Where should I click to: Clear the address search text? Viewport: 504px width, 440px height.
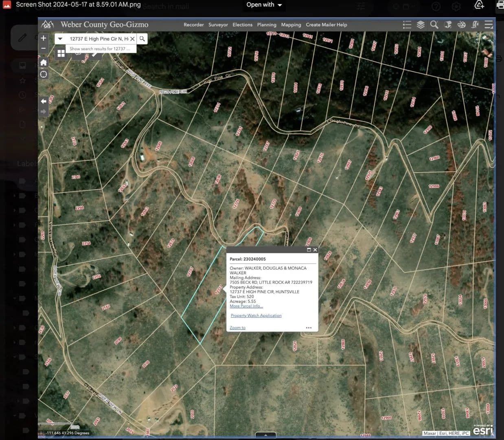[132, 39]
